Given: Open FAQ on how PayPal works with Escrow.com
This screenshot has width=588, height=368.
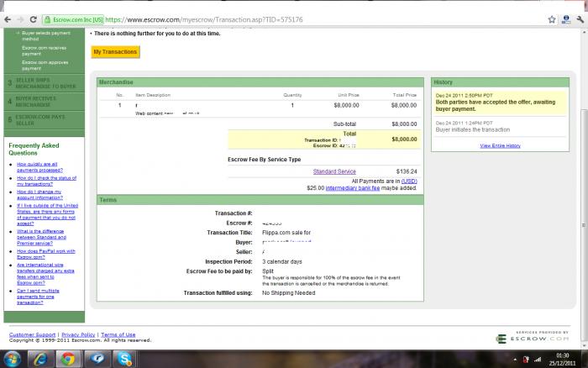Looking at the screenshot, I should pyautogui.click(x=45, y=254).
